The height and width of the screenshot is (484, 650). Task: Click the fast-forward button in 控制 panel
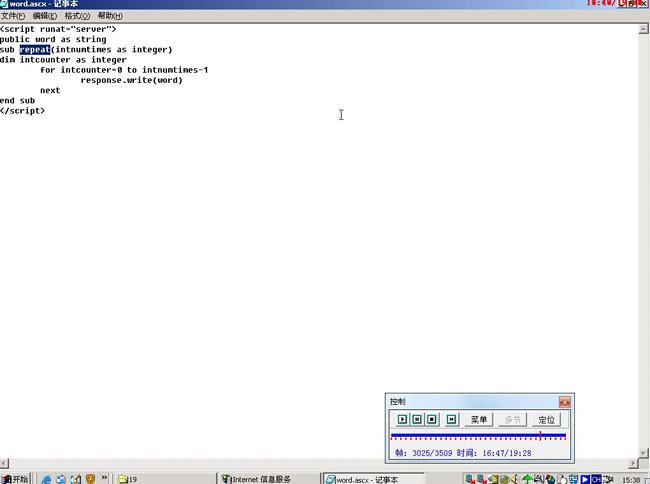coord(451,419)
